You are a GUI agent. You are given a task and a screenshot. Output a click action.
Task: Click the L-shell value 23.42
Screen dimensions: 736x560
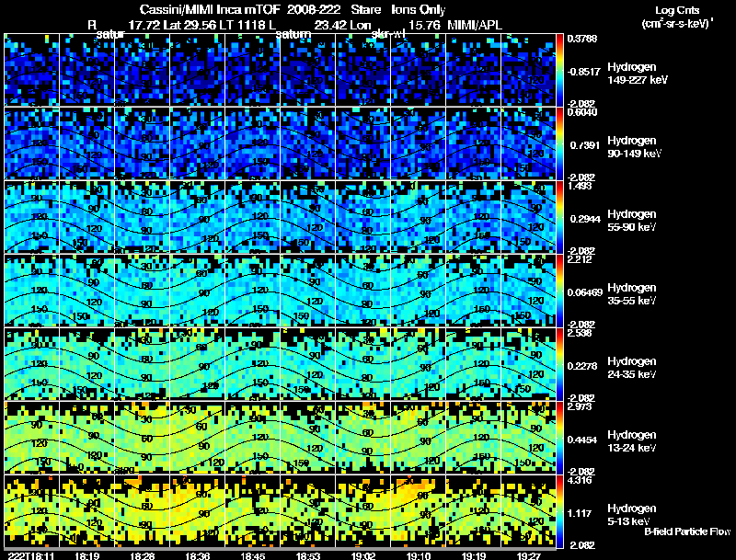(x=330, y=25)
